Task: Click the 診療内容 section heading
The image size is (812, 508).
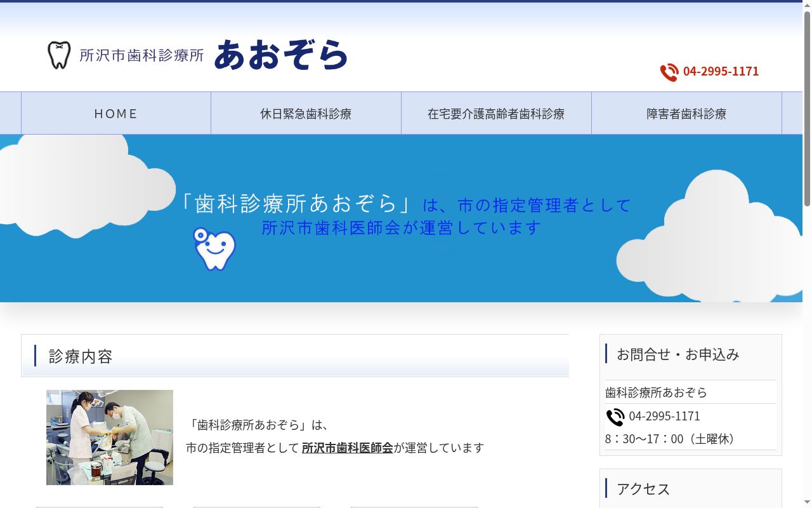Action: (81, 356)
